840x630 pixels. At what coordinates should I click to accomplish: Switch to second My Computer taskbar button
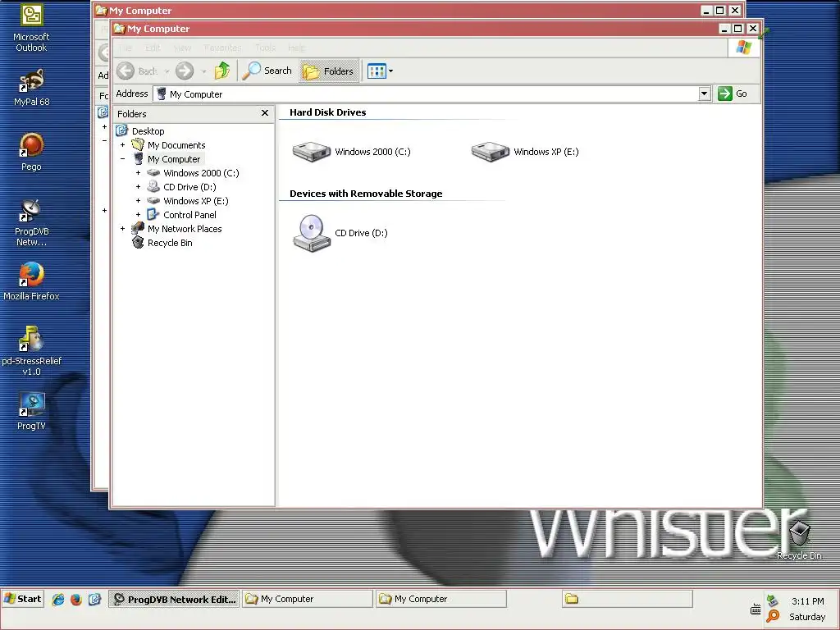click(441, 599)
